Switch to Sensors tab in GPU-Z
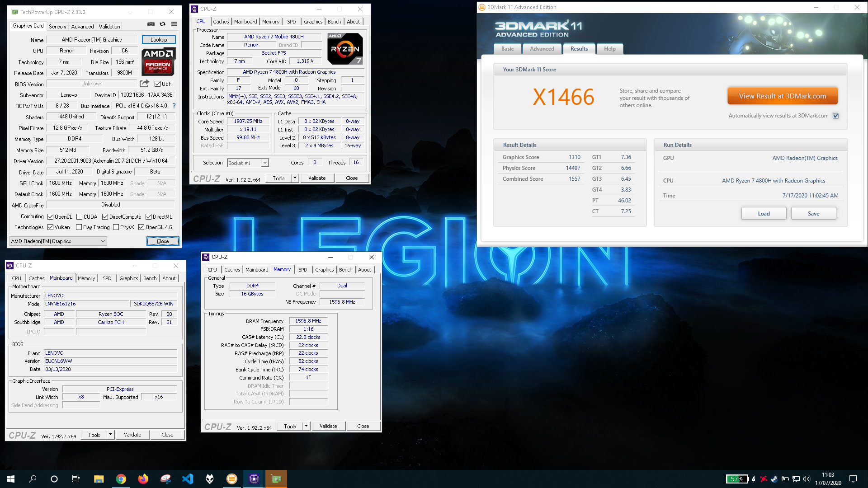Image resolution: width=868 pixels, height=488 pixels. pyautogui.click(x=57, y=27)
